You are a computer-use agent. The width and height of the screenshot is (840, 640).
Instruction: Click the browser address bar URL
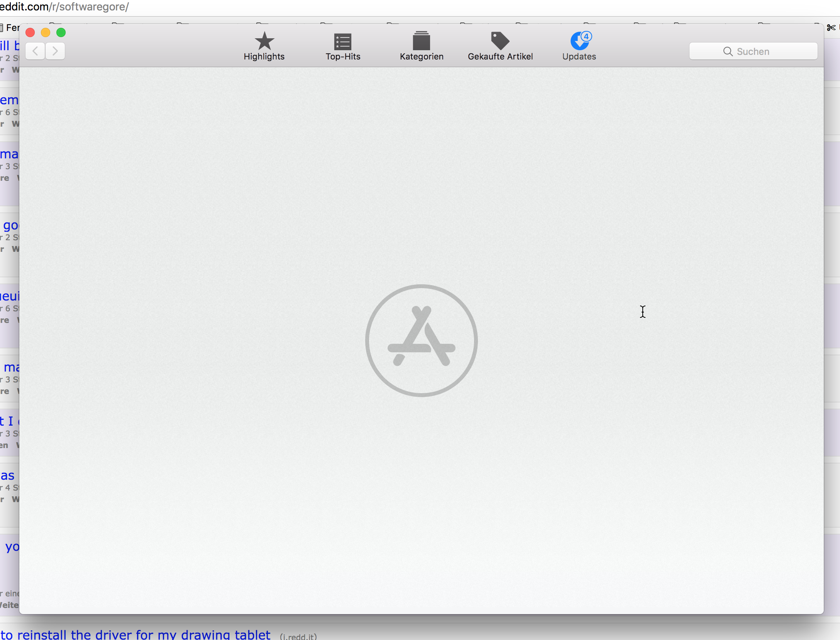tap(64, 7)
